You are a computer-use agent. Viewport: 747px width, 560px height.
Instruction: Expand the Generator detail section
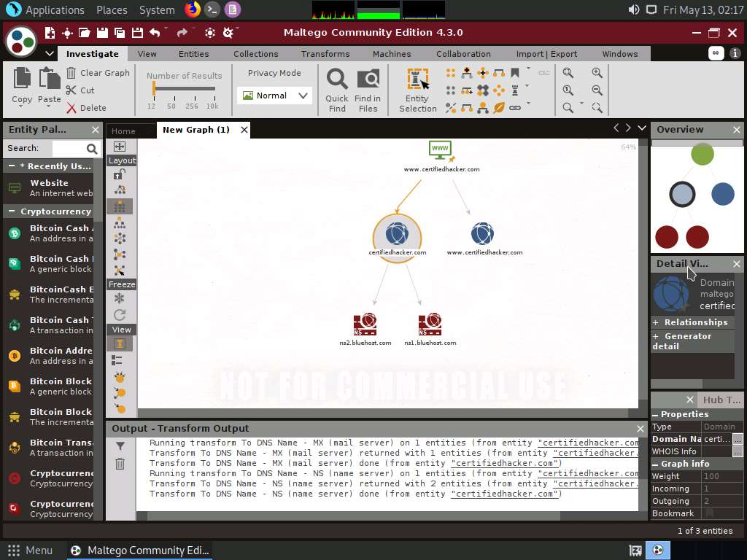pos(656,336)
